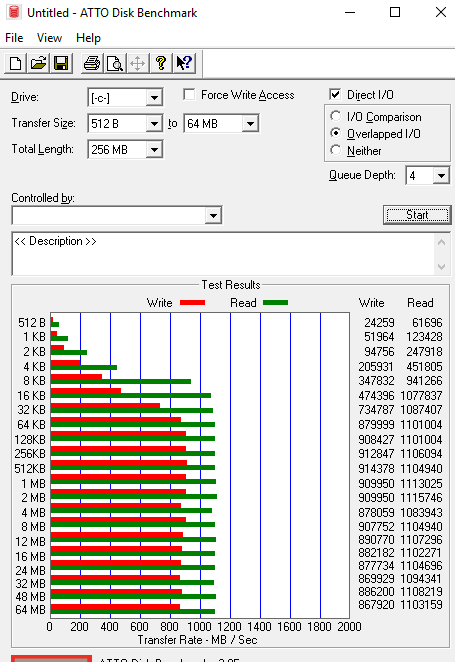
Task: Open the Total Length 256 MB dropdown
Action: [154, 149]
